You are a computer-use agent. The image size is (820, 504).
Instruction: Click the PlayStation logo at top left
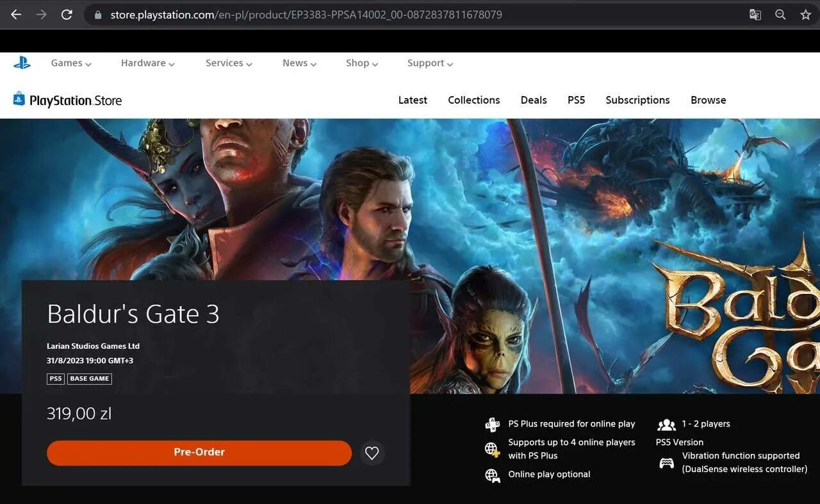click(22, 63)
